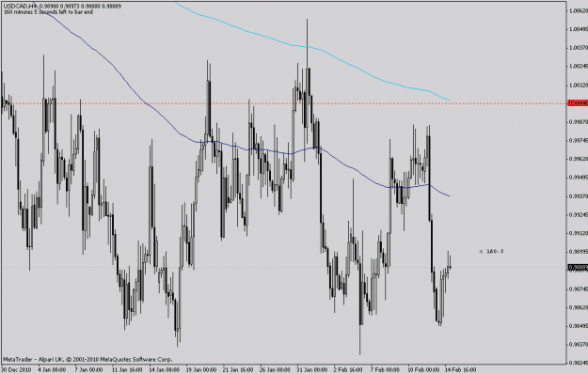Viewport: 588px width, 374px height.
Task: Click the 31 Jan 00:00 time label
Action: click(312, 370)
